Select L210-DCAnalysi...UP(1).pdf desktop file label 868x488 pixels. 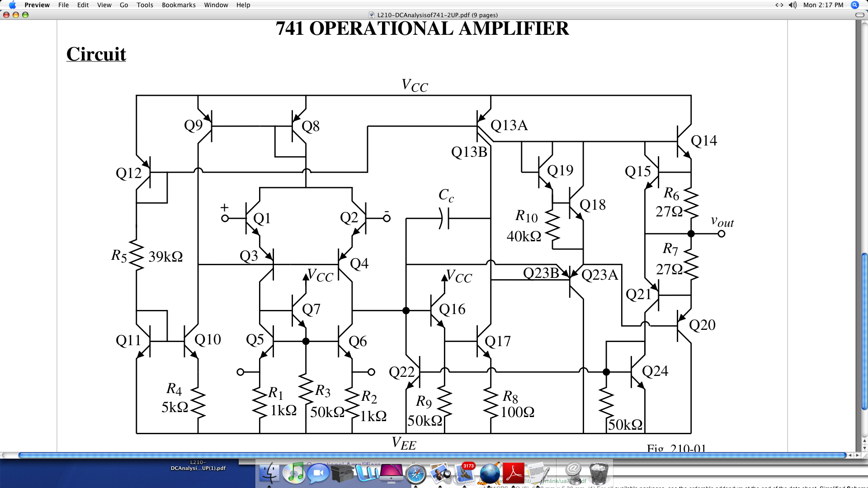pos(198,465)
